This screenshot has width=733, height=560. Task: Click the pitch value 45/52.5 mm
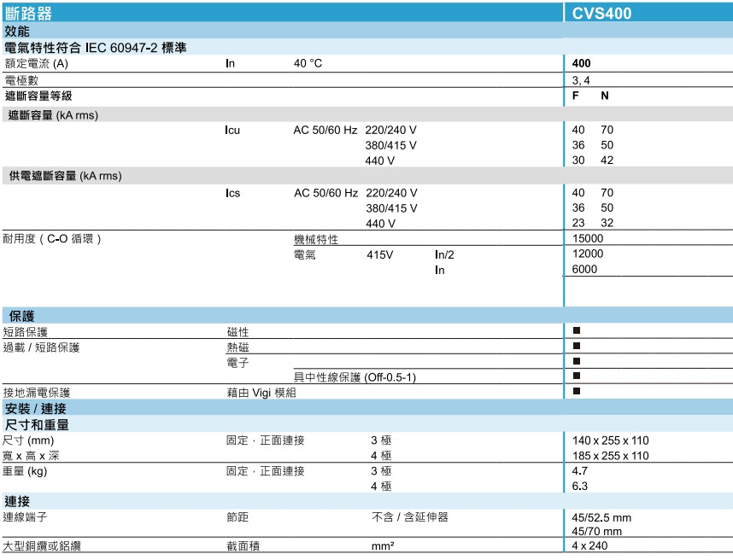pyautogui.click(x=601, y=516)
